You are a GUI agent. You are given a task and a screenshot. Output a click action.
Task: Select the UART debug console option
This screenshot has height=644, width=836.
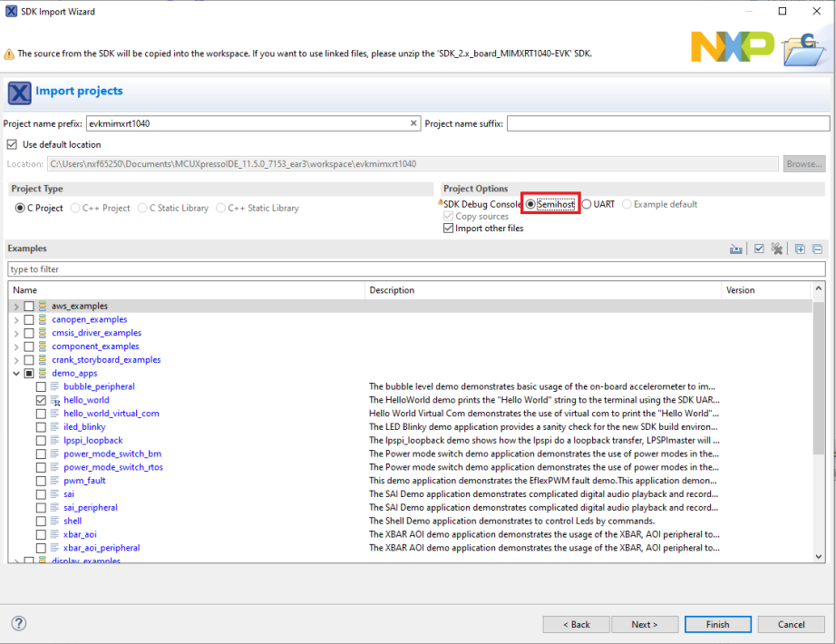click(x=587, y=204)
